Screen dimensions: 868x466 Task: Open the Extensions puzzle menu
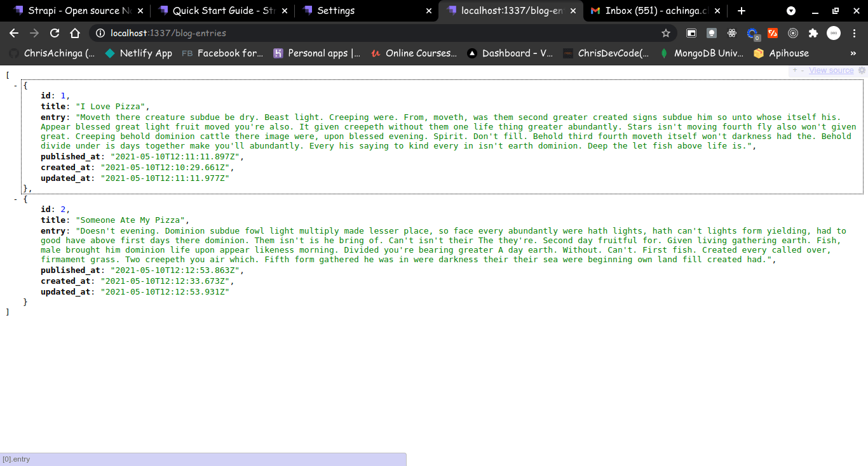click(x=813, y=33)
